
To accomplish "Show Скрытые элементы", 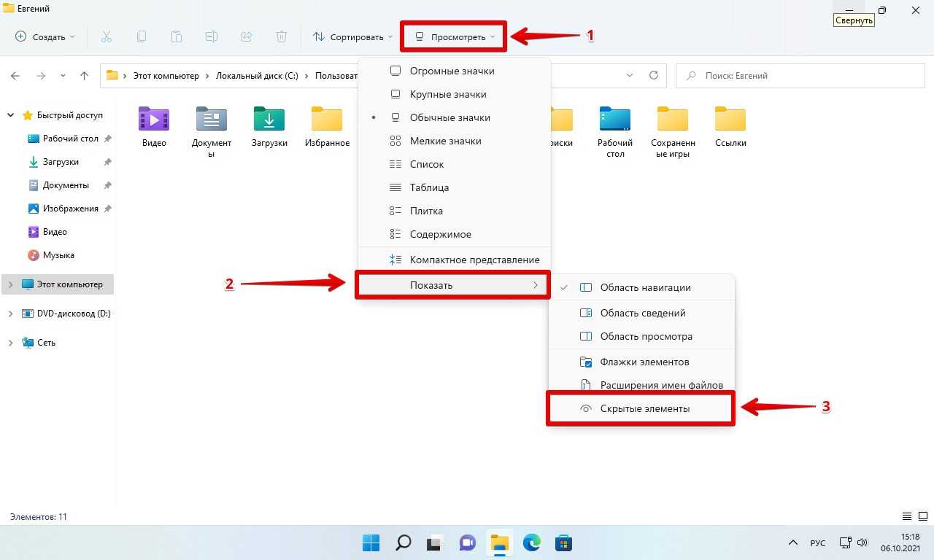I will click(x=641, y=408).
